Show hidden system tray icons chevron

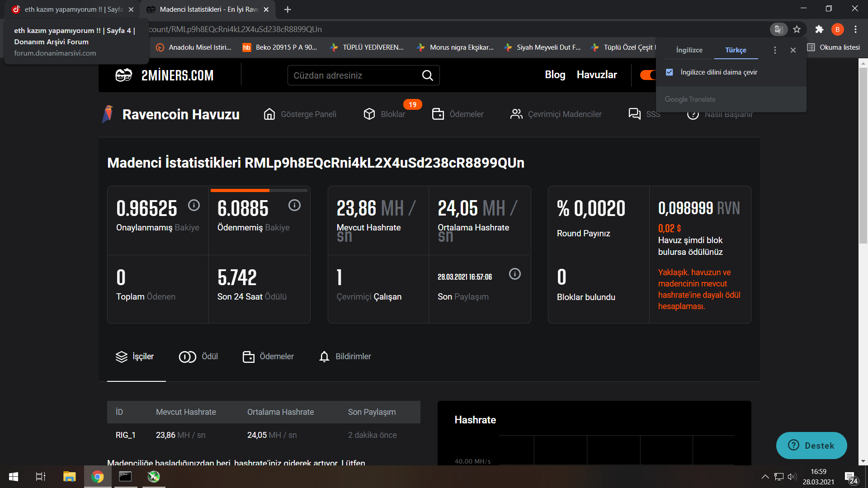coord(765,476)
